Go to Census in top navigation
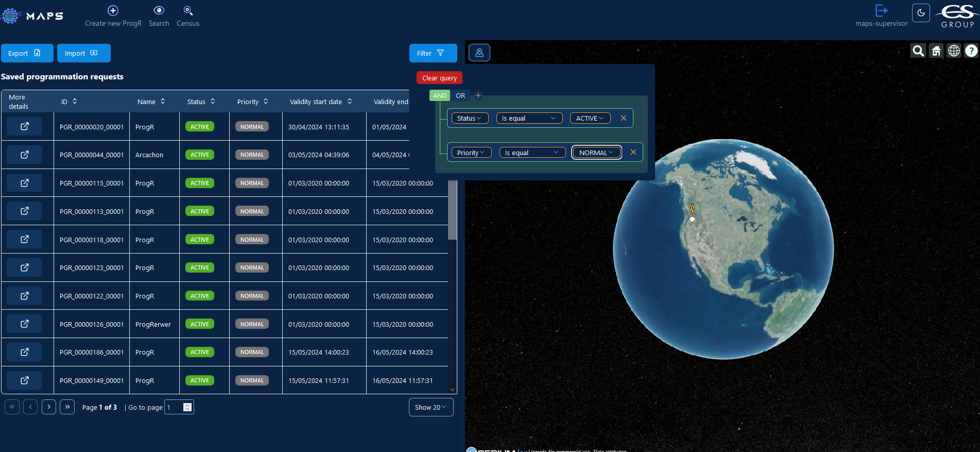This screenshot has height=452, width=980. (x=187, y=16)
